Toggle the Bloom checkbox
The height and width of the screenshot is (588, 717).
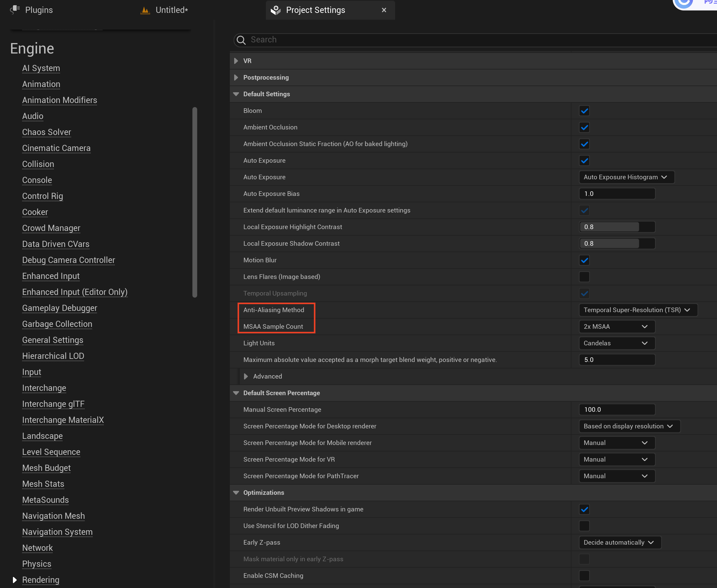pos(584,111)
